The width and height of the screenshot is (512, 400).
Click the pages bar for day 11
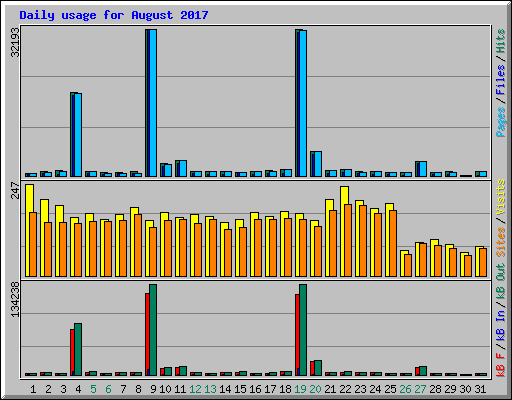tap(183, 169)
